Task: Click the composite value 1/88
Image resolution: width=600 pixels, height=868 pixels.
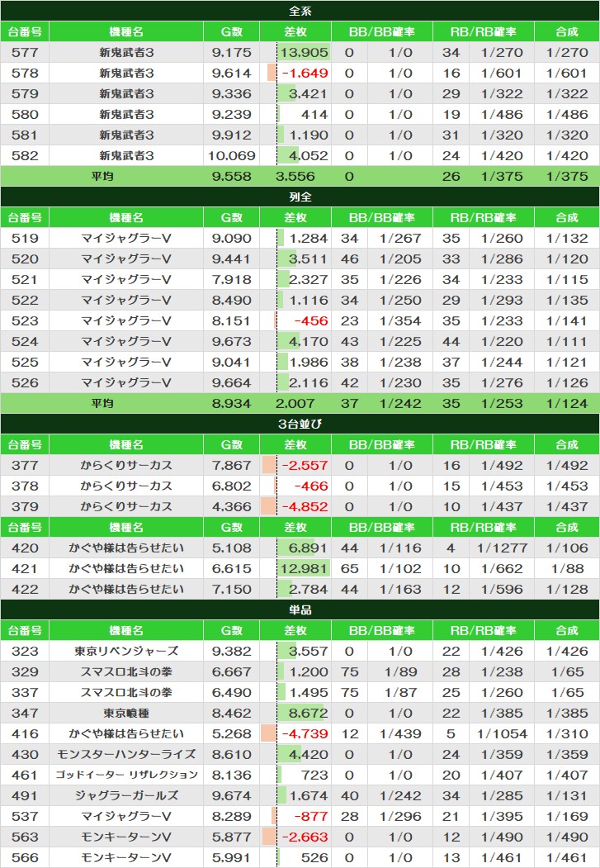Action: pos(567,568)
